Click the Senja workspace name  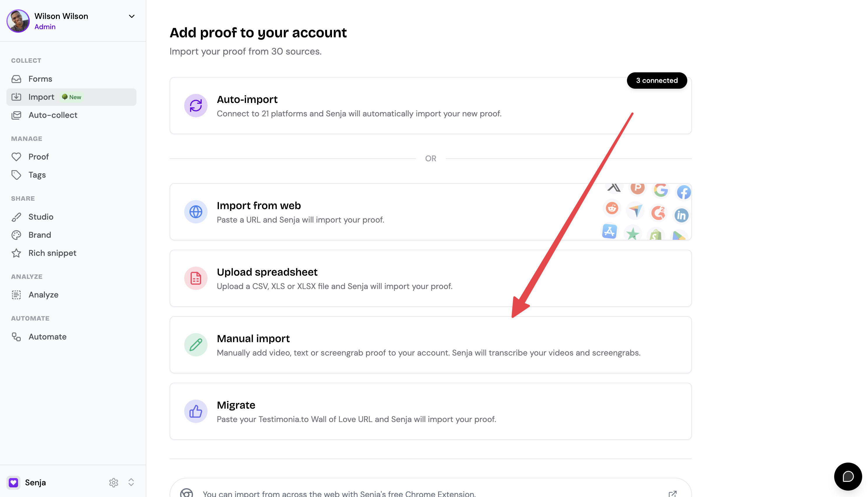(x=36, y=482)
